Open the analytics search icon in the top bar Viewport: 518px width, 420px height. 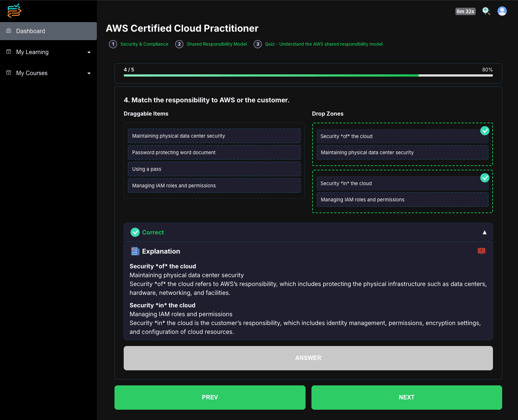(486, 11)
